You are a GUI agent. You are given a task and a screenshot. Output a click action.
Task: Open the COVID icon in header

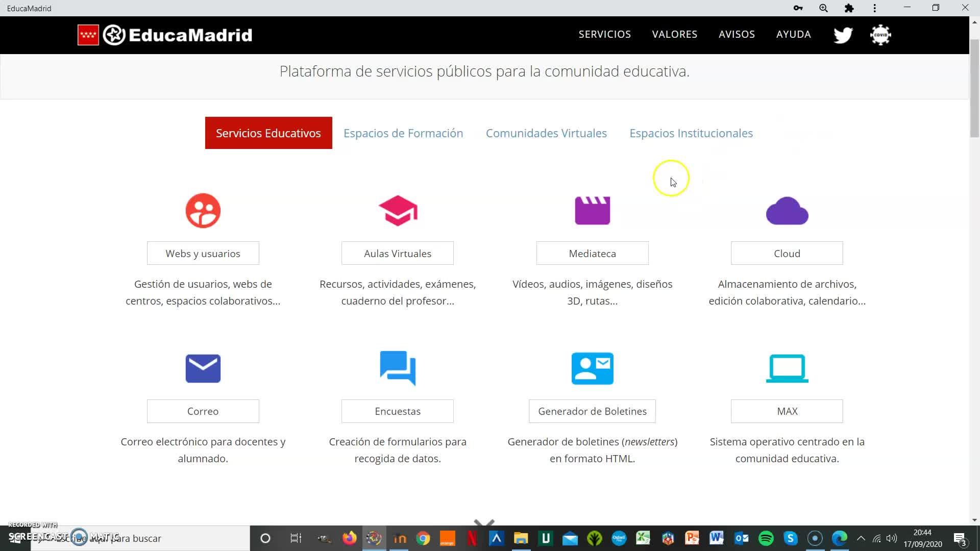click(x=880, y=35)
